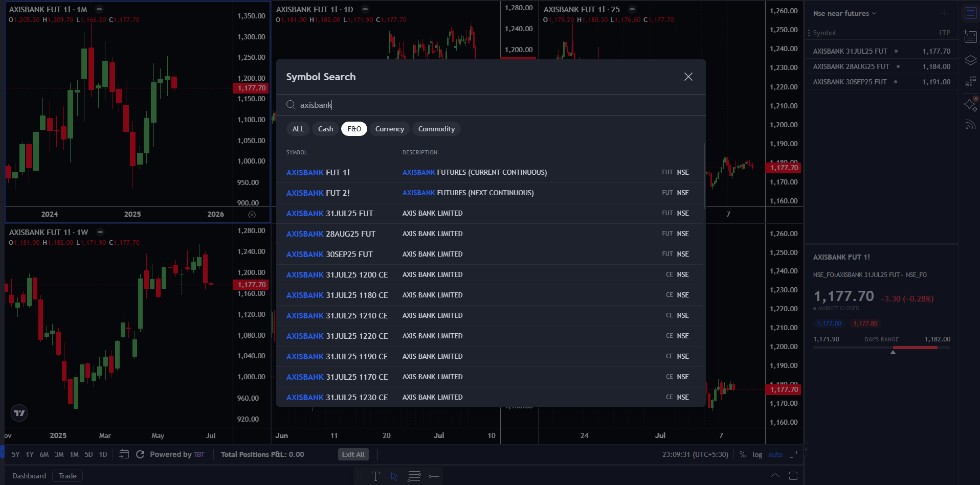The width and height of the screenshot is (980, 485).
Task: Choose AXISBANK 31JUL25 1210 CE result
Action: click(x=490, y=316)
